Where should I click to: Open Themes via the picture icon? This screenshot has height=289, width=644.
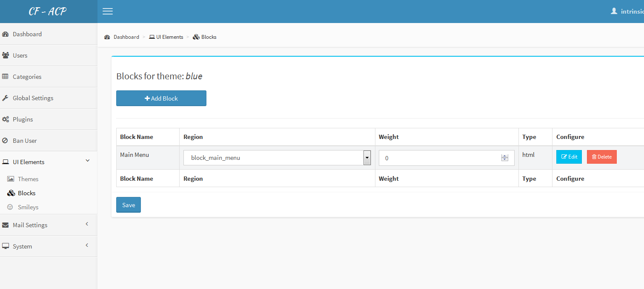click(11, 179)
